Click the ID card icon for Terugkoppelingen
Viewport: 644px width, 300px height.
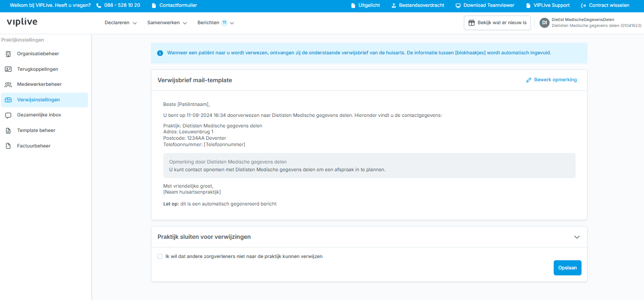(x=8, y=69)
